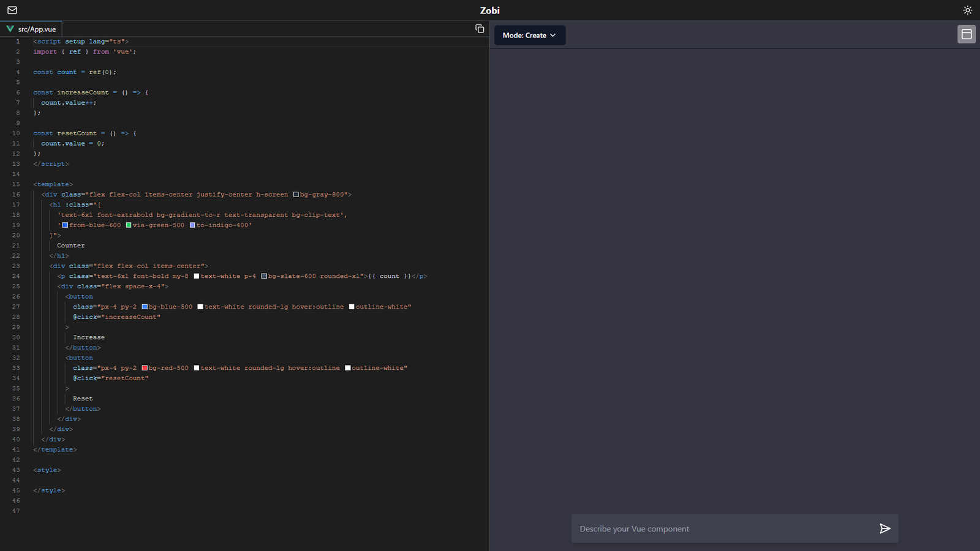Click the 'const count = ref(0);' line
Image resolution: width=980 pixels, height=551 pixels.
75,72
